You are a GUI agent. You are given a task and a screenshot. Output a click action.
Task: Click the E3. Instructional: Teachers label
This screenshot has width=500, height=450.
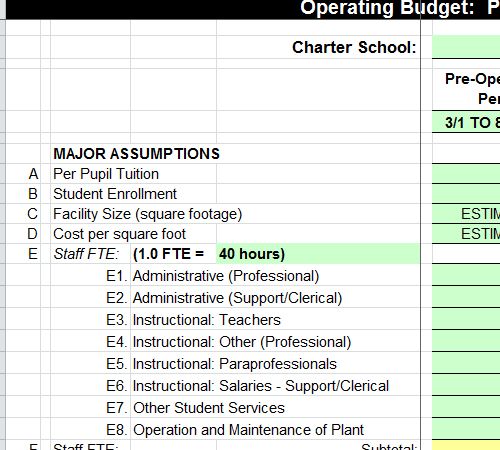(x=193, y=320)
